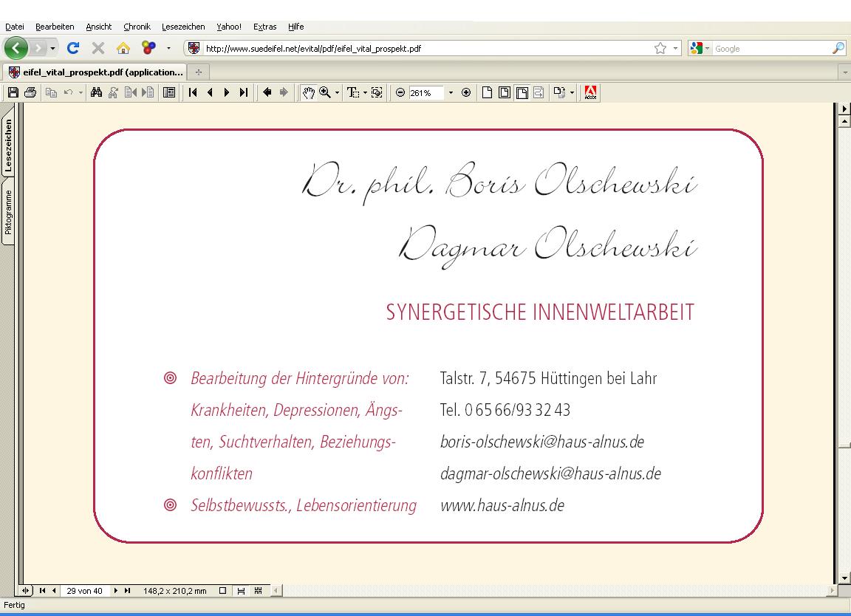Open the Piktogramme side tab
Viewport: 851px width, 616px height.
8,212
